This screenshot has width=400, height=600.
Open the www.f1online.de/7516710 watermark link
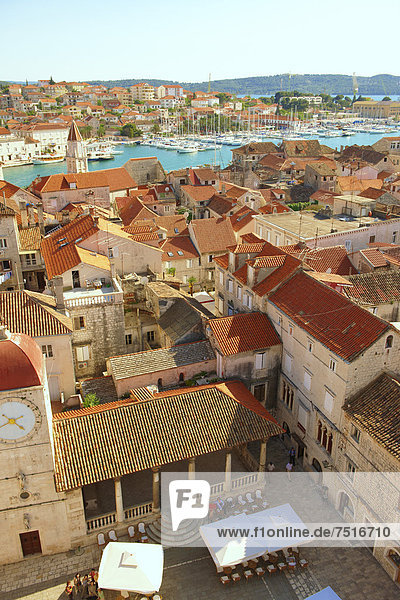[x=304, y=532]
